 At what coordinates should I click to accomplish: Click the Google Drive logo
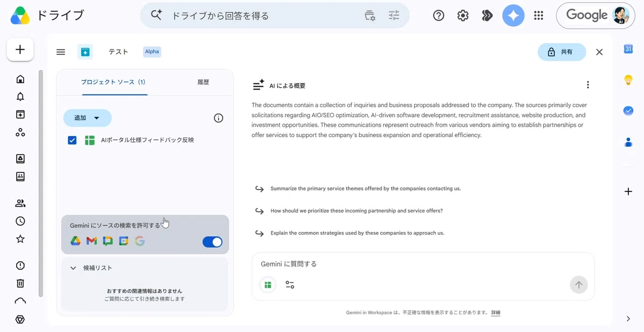pos(20,16)
